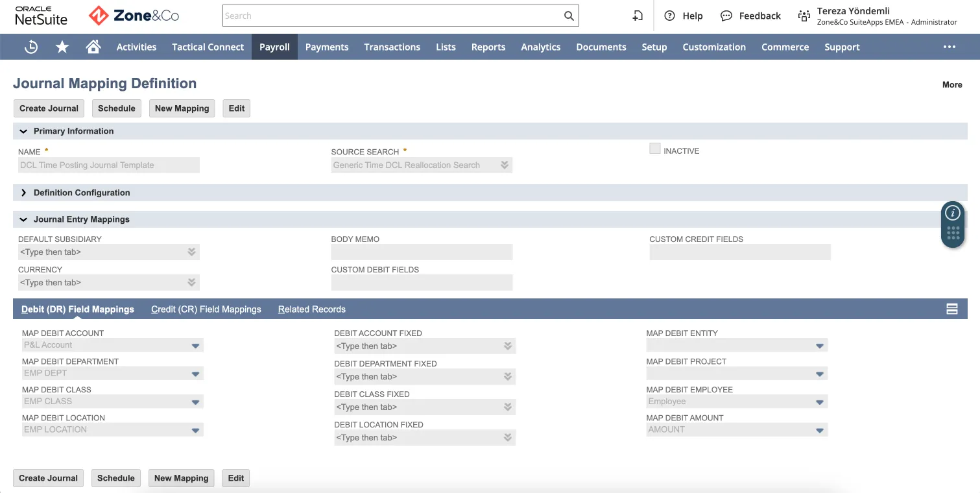The height and width of the screenshot is (493, 980).
Task: Open the More link at top right
Action: click(952, 84)
